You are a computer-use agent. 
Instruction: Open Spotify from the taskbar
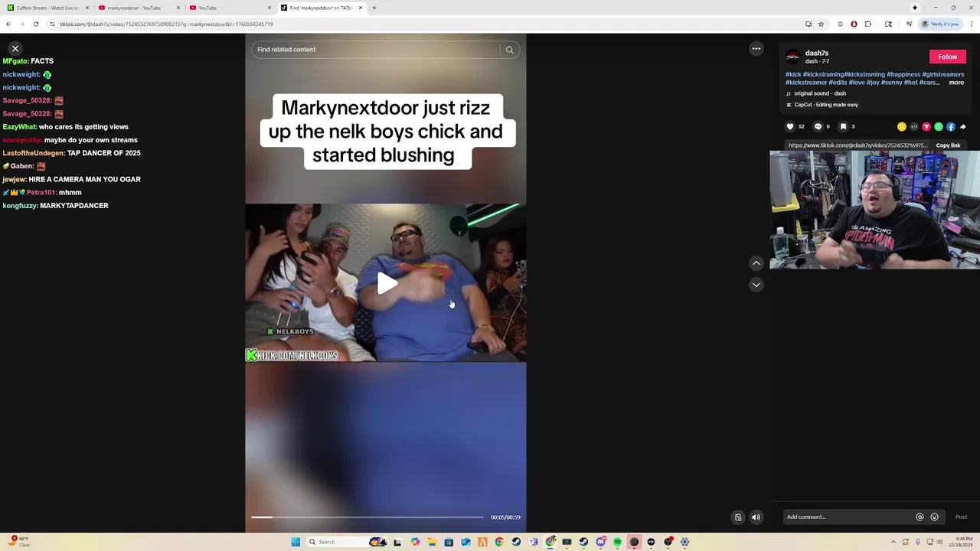coord(617,542)
